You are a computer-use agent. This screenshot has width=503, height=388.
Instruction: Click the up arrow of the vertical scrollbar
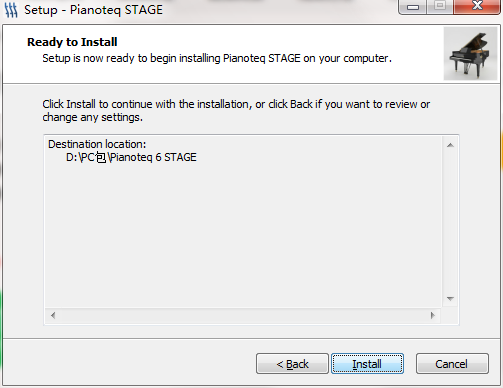(x=450, y=145)
